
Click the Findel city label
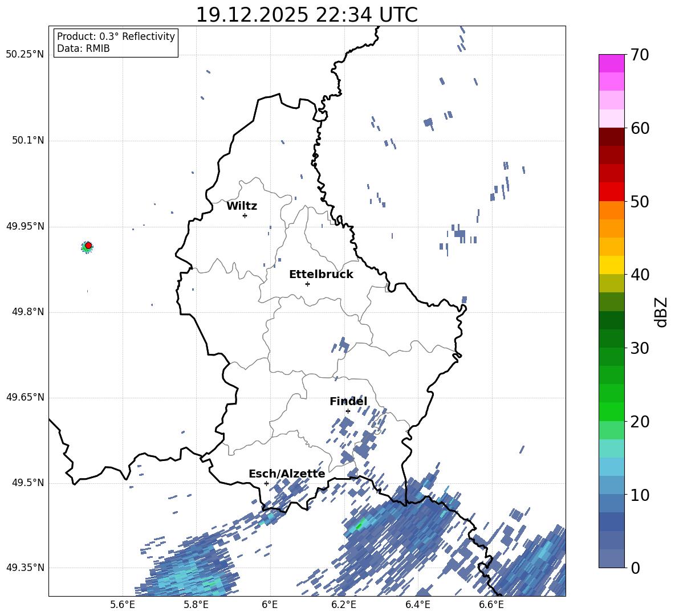348,401
